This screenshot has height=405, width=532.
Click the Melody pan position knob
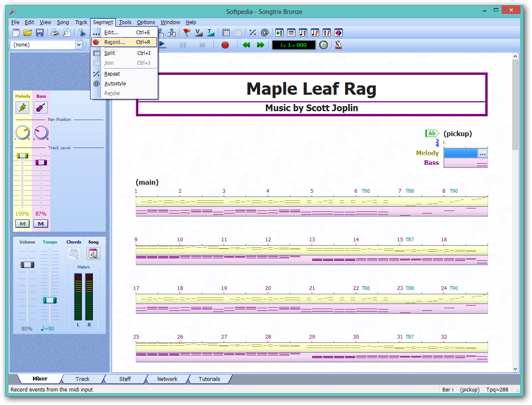pyautogui.click(x=22, y=132)
